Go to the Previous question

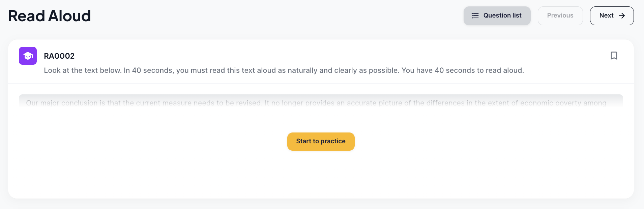(x=560, y=16)
